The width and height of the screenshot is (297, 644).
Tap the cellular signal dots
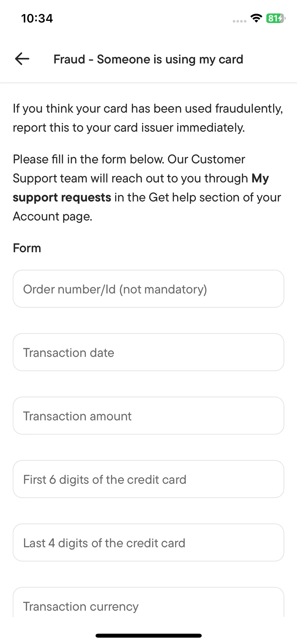(x=239, y=21)
